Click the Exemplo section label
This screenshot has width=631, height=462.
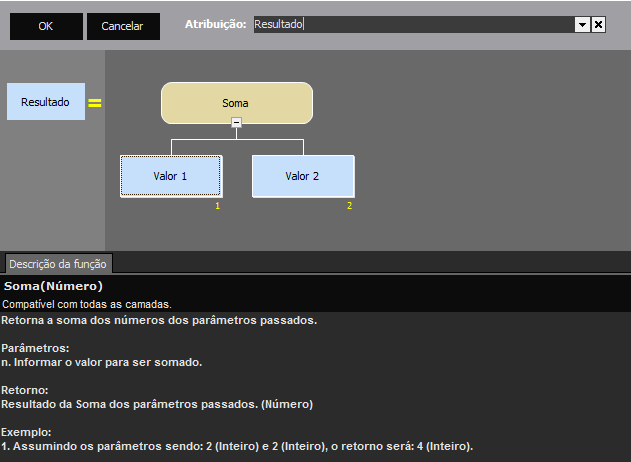tap(27, 432)
